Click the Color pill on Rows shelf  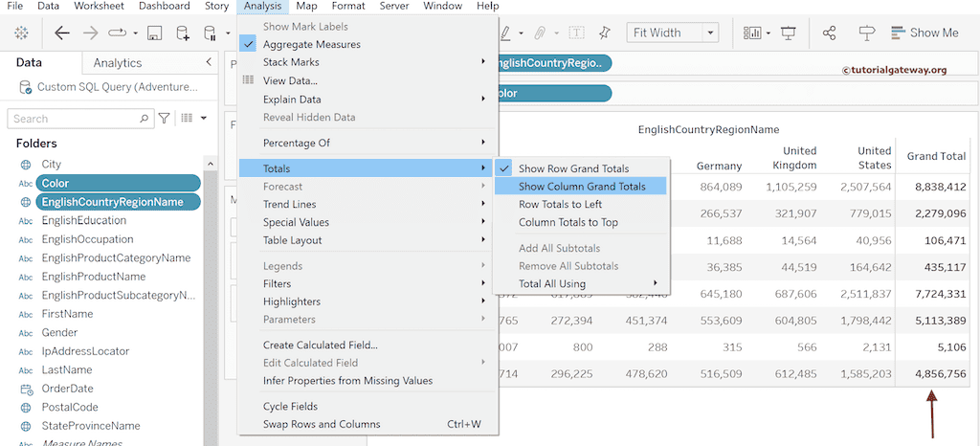555,94
